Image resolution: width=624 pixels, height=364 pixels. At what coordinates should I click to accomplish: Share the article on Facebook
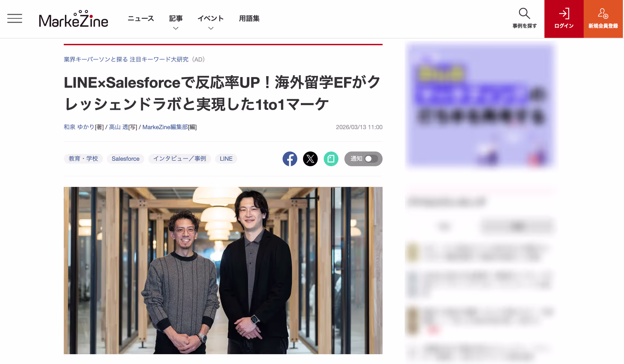coord(290,159)
